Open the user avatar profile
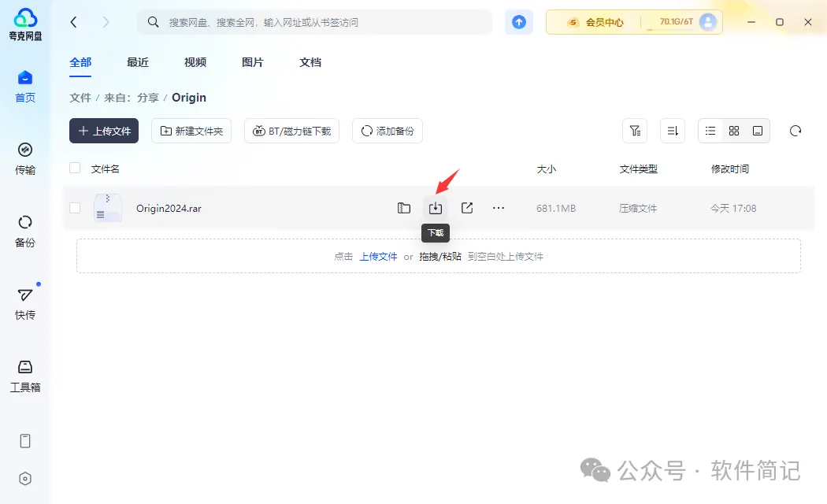The height and width of the screenshot is (504, 827). pos(708,21)
